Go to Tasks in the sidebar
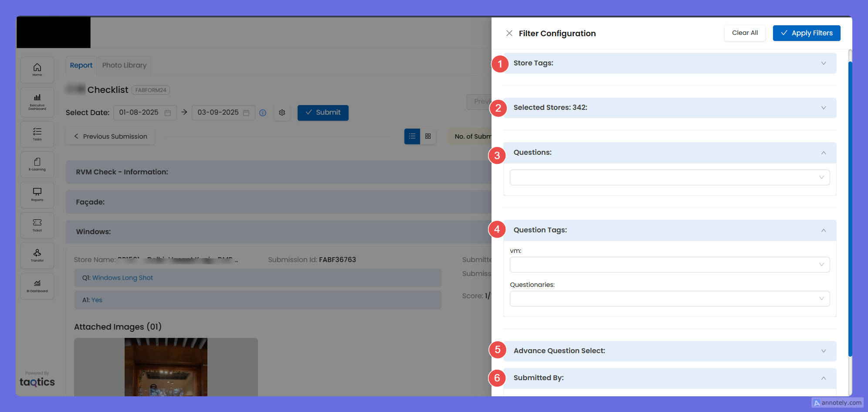 pyautogui.click(x=37, y=134)
